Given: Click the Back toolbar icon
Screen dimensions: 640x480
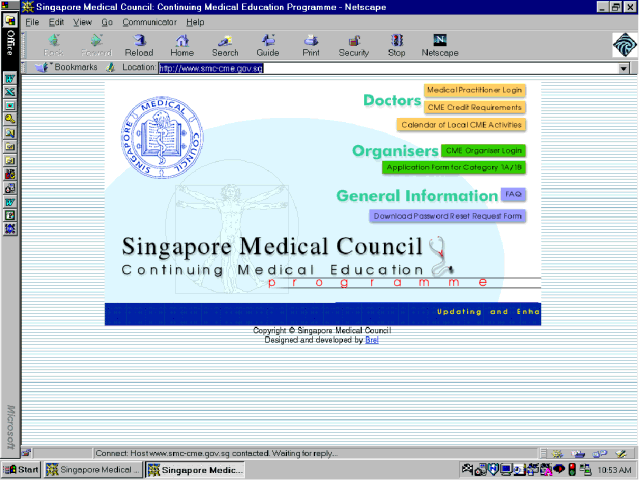Looking at the screenshot, I should point(53,45).
